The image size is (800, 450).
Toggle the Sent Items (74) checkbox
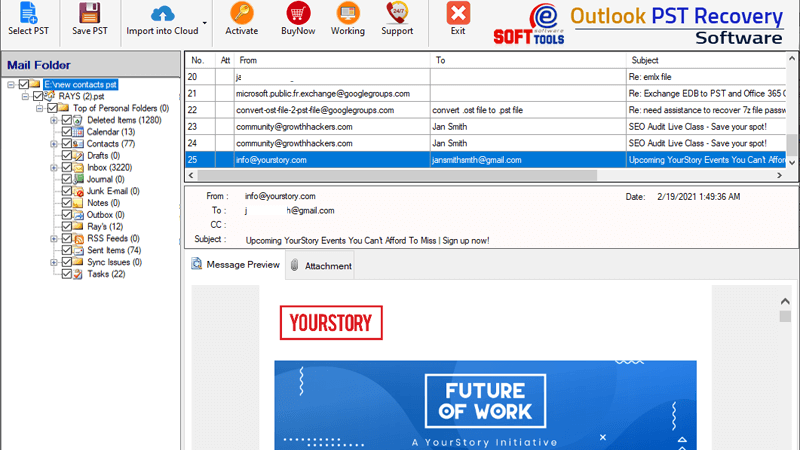[67, 250]
